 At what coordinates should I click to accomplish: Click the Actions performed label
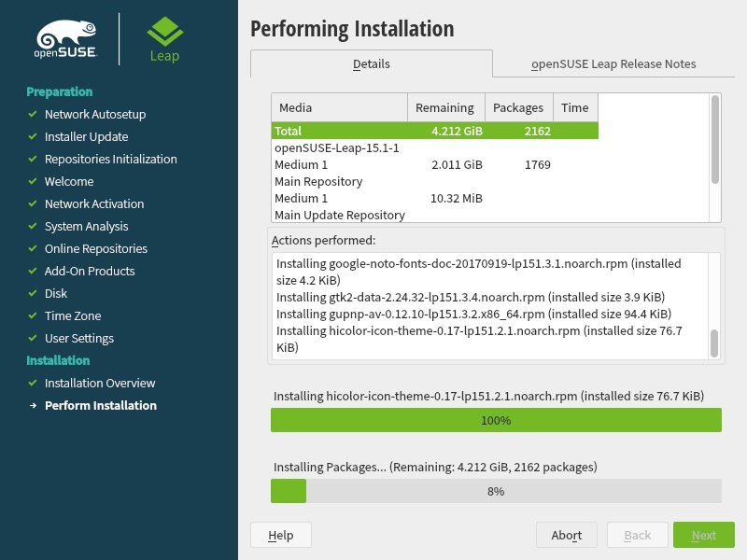pos(323,241)
